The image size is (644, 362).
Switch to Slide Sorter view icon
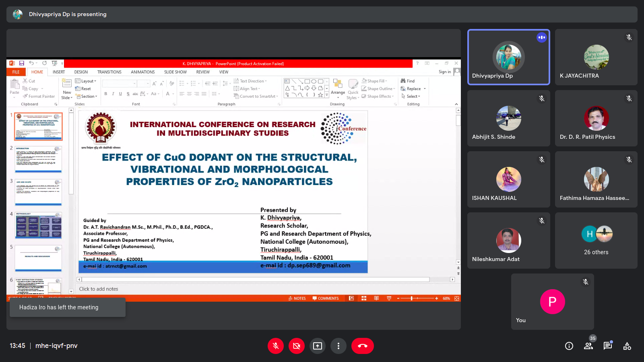pos(364,298)
